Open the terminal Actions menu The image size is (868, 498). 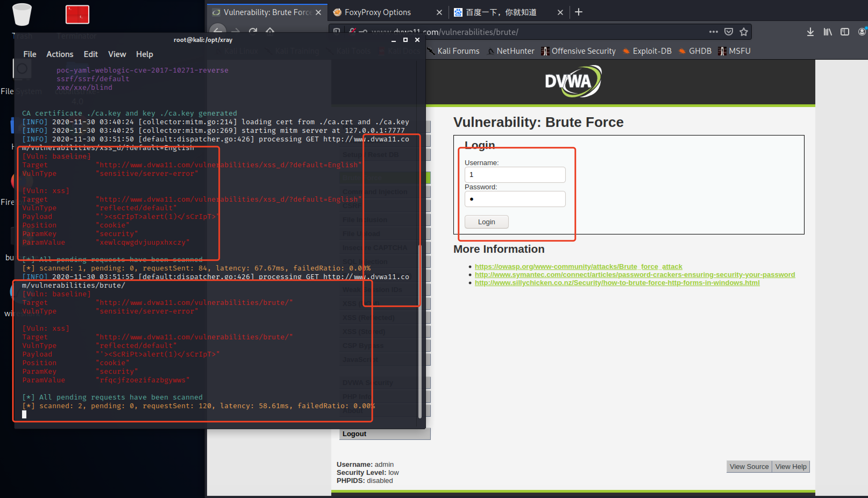pyautogui.click(x=59, y=54)
